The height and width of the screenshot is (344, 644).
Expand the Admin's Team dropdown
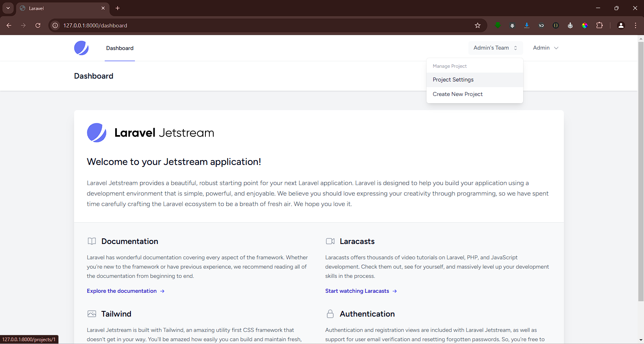[495, 48]
